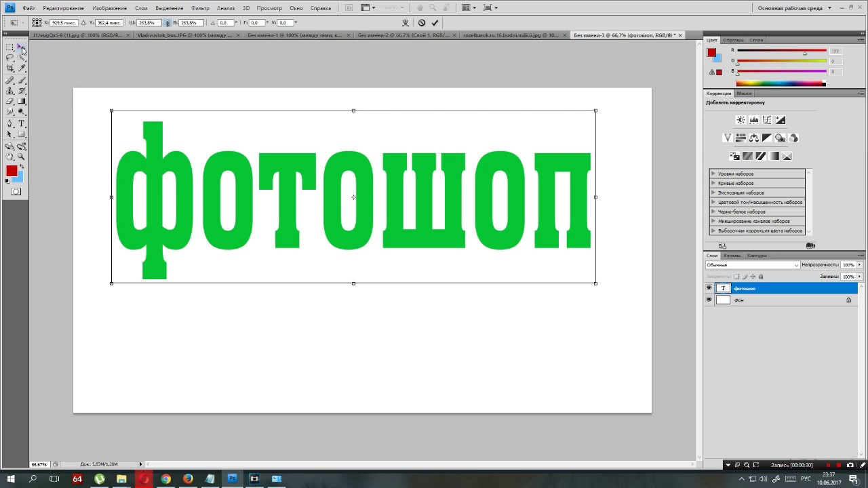
Task: Open the Непрозрачность opacity arrow
Action: (x=860, y=265)
